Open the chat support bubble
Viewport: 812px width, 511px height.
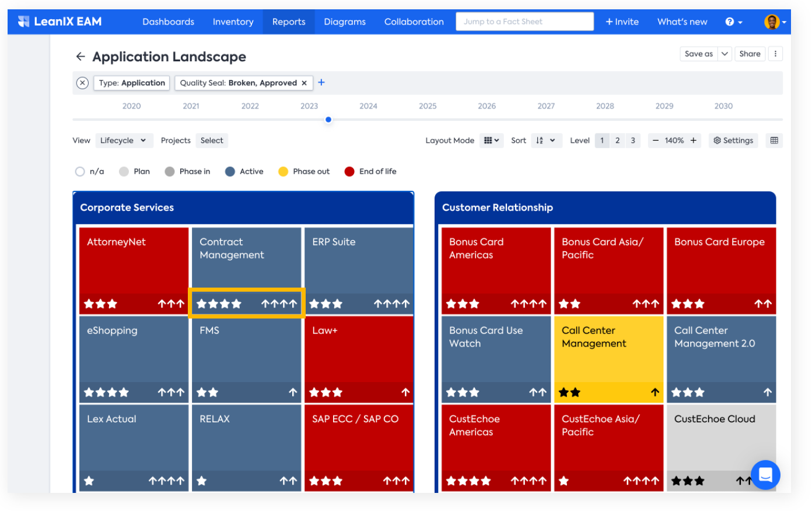[765, 474]
